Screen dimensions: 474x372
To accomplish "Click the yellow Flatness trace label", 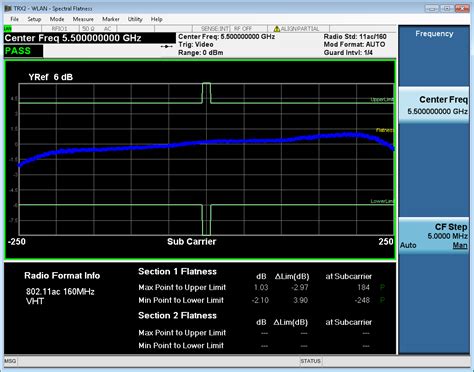I will (x=385, y=130).
